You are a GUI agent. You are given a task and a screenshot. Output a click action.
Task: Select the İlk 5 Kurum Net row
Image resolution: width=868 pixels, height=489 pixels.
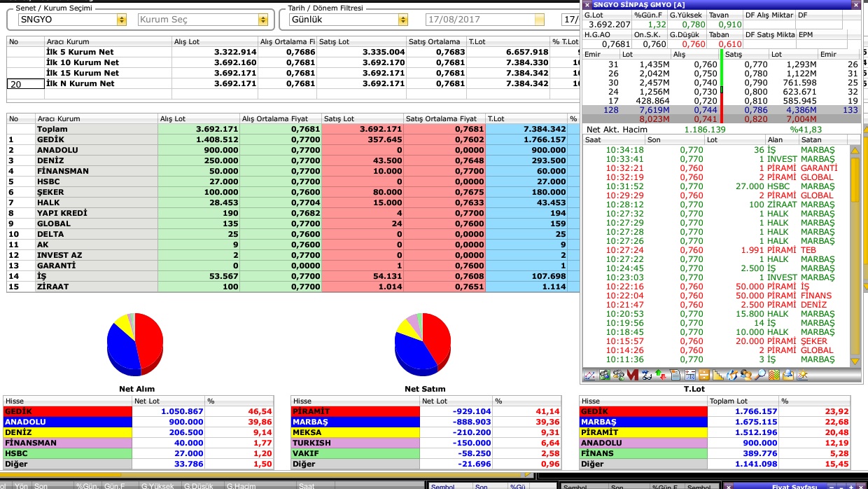[x=294, y=52]
